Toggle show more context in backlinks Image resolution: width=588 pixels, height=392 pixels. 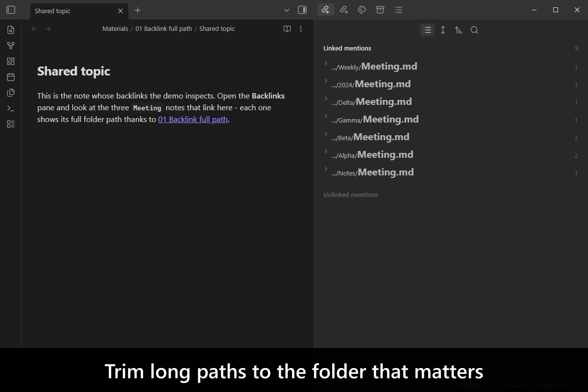pyautogui.click(x=443, y=30)
